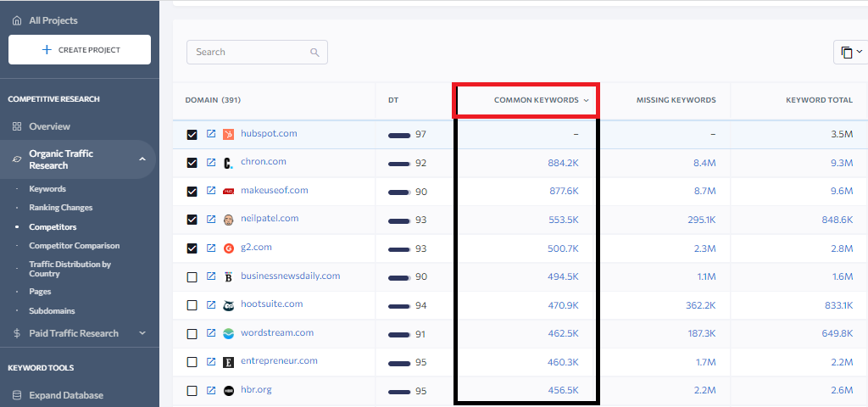This screenshot has width=868, height=407.
Task: Click the domain Search input field
Action: (x=257, y=52)
